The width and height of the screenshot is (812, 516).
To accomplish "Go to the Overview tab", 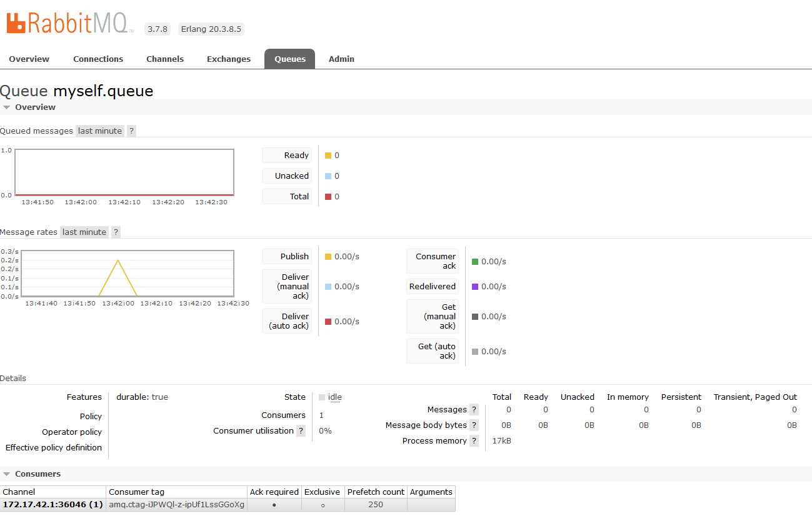I will [x=29, y=59].
